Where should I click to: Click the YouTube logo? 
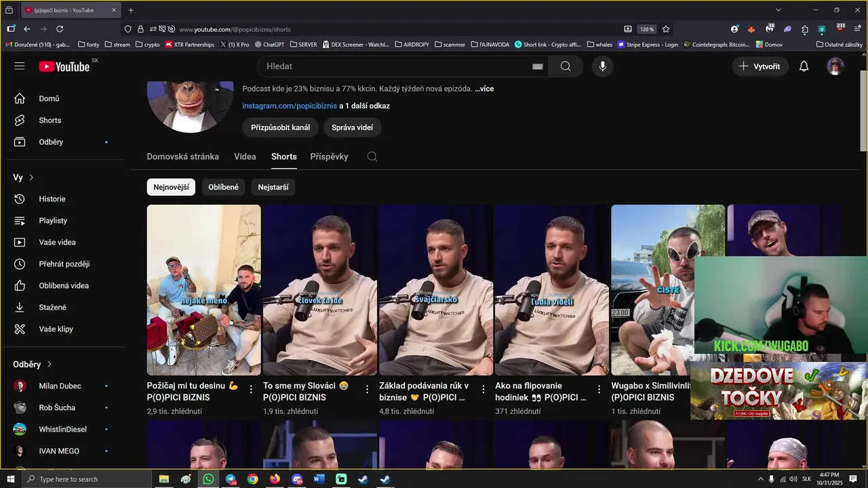tap(64, 66)
